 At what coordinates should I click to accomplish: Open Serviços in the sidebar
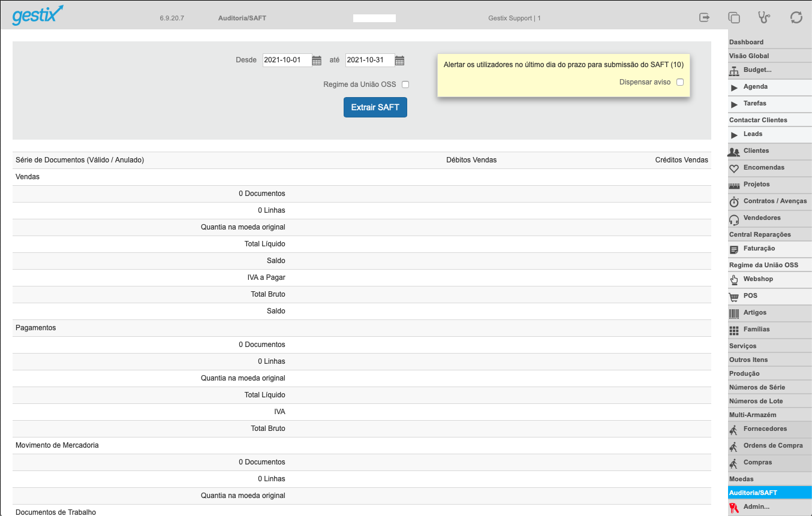769,346
